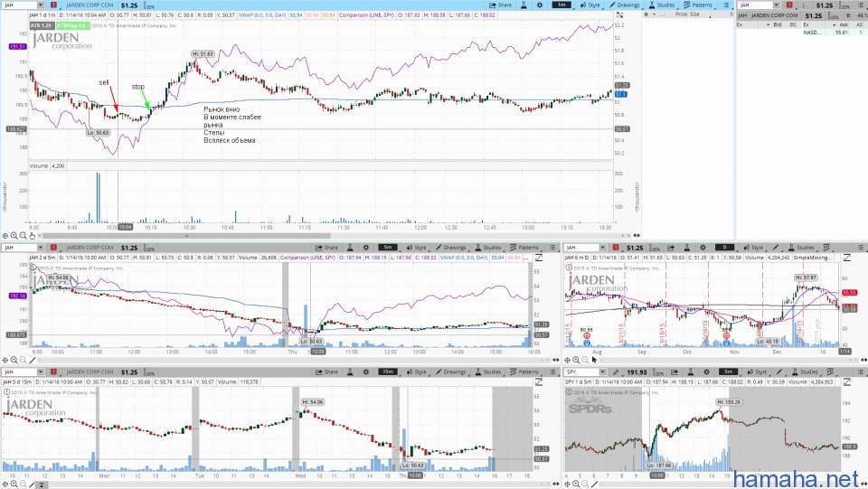This screenshot has width=868, height=489.
Task: Zoom out using the magnifier under the 1m chart
Action: tap(23, 236)
